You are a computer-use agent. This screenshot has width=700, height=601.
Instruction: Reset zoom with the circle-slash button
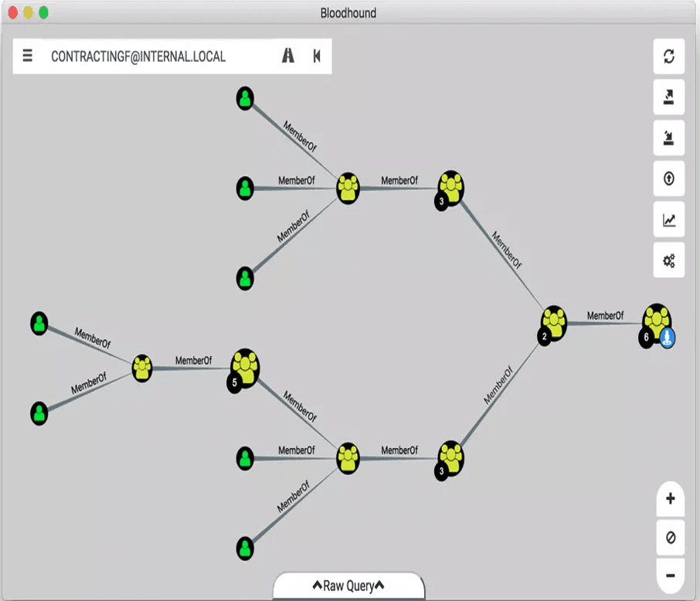coord(670,538)
